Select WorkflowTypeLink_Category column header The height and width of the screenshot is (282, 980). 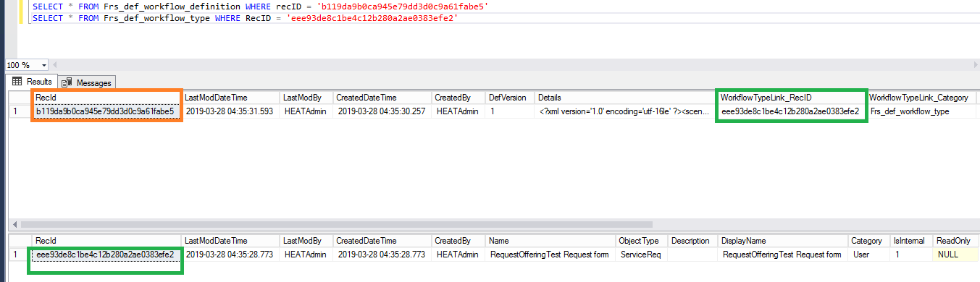coord(921,98)
